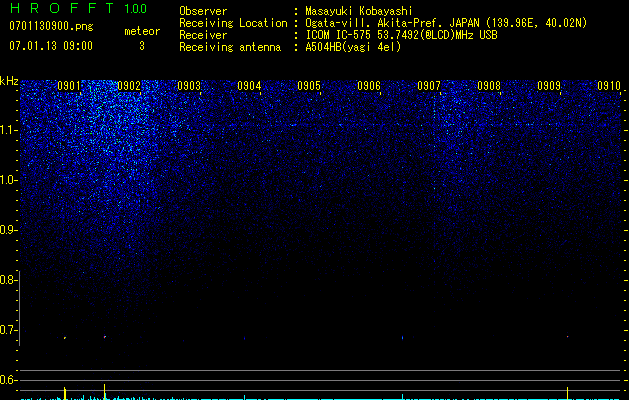Click the blue echo dot below 0907
629x400 pixels.
point(402,338)
